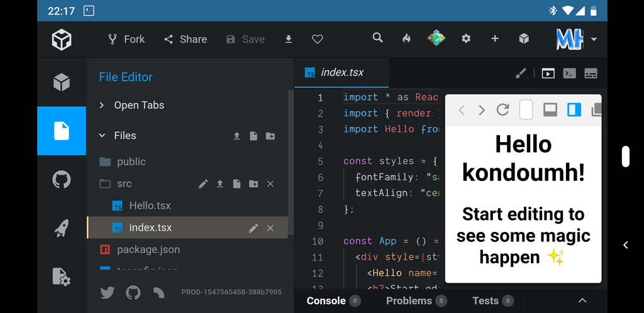Rename index.tsx with its pencil icon
This screenshot has height=313, width=644.
pos(253,228)
